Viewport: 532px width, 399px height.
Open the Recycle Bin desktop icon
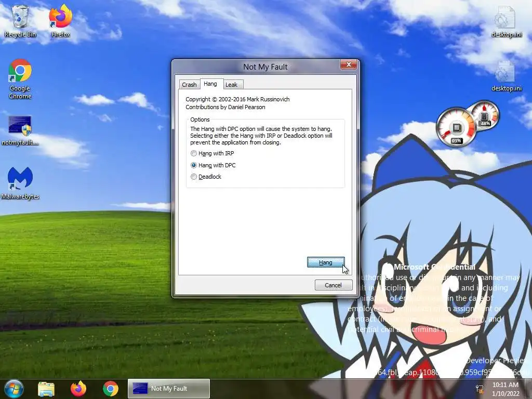click(x=20, y=21)
